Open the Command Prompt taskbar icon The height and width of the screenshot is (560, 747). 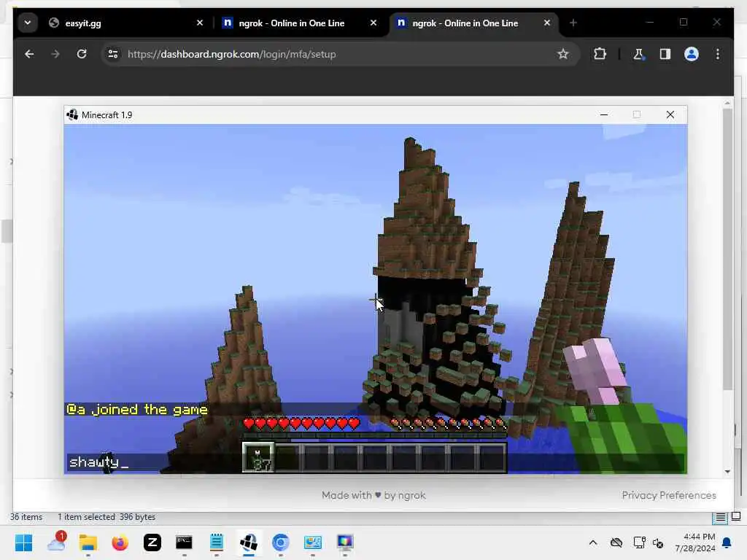tap(184, 542)
